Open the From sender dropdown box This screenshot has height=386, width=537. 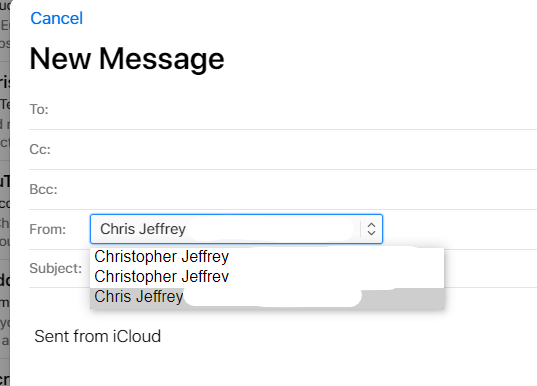pyautogui.click(x=236, y=229)
